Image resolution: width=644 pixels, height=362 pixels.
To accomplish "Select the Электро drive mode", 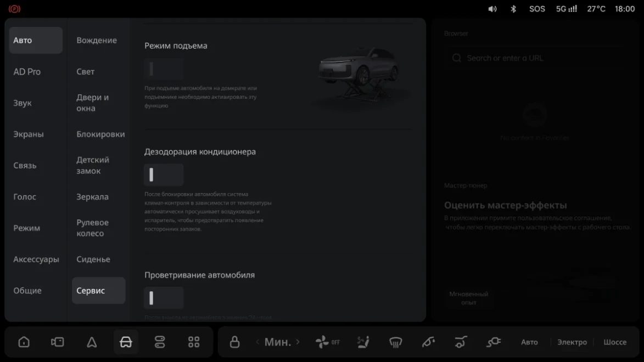I will pyautogui.click(x=572, y=342).
